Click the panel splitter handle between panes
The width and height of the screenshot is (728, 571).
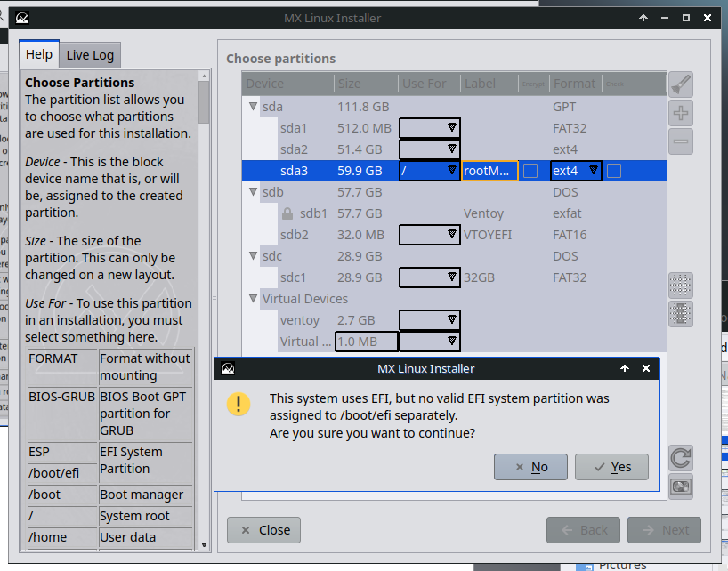[x=214, y=296]
